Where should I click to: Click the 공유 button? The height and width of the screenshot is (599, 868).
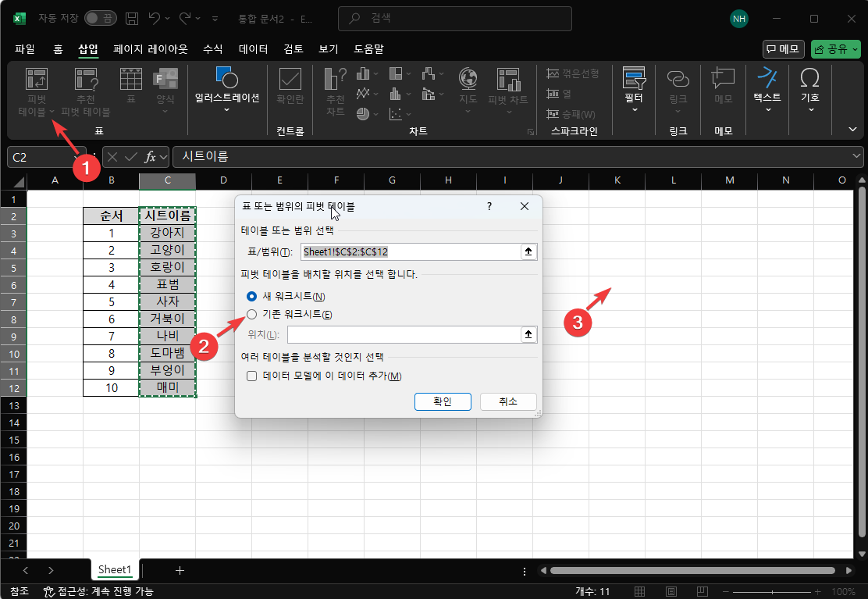click(x=834, y=48)
